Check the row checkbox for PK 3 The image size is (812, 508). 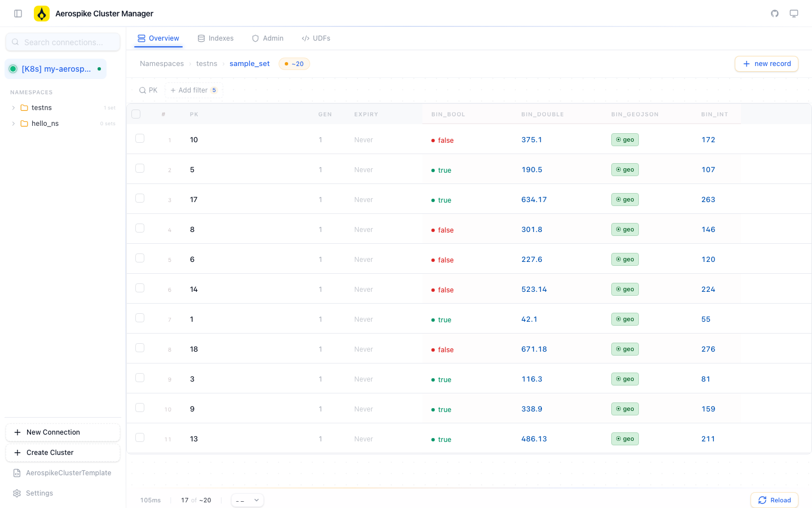coord(140,378)
